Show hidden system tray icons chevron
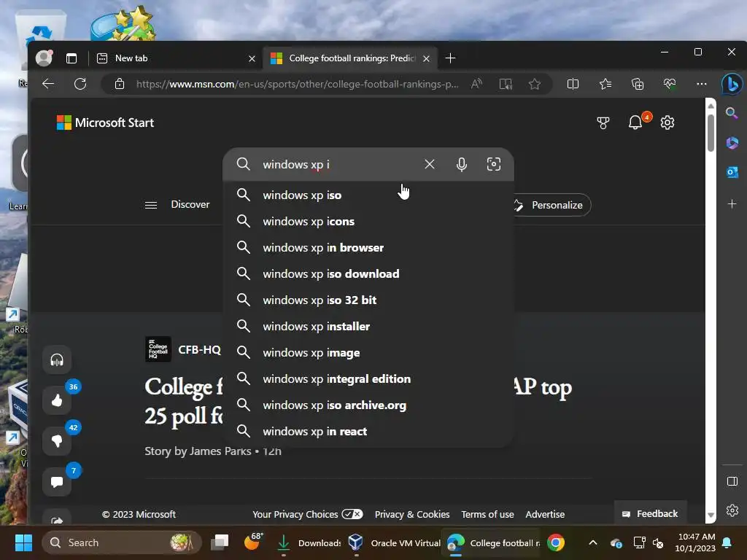The height and width of the screenshot is (560, 747). pyautogui.click(x=592, y=542)
